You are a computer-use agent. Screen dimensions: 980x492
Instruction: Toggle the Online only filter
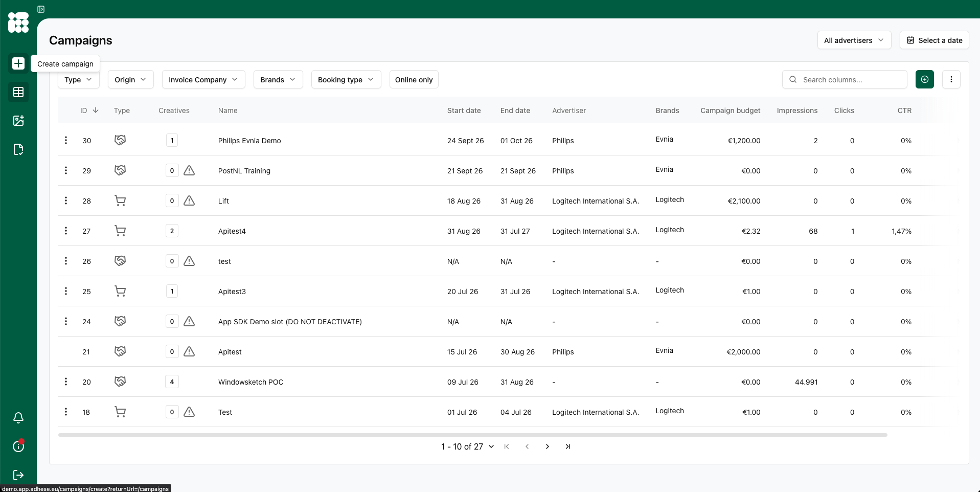pos(414,79)
